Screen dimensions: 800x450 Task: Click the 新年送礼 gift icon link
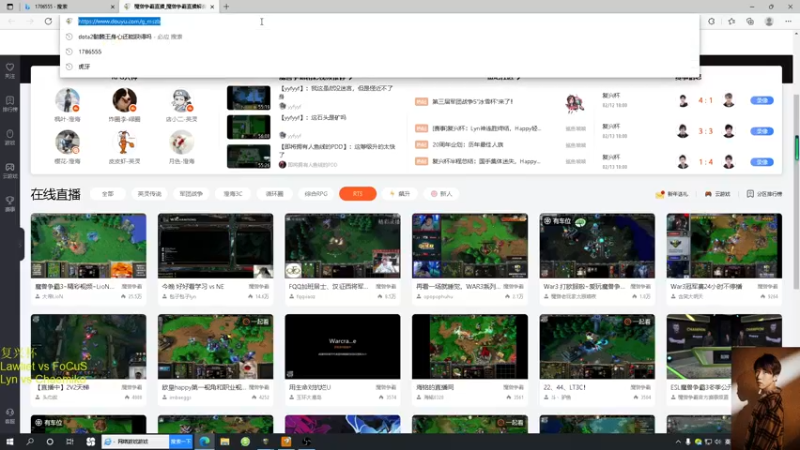click(671, 194)
